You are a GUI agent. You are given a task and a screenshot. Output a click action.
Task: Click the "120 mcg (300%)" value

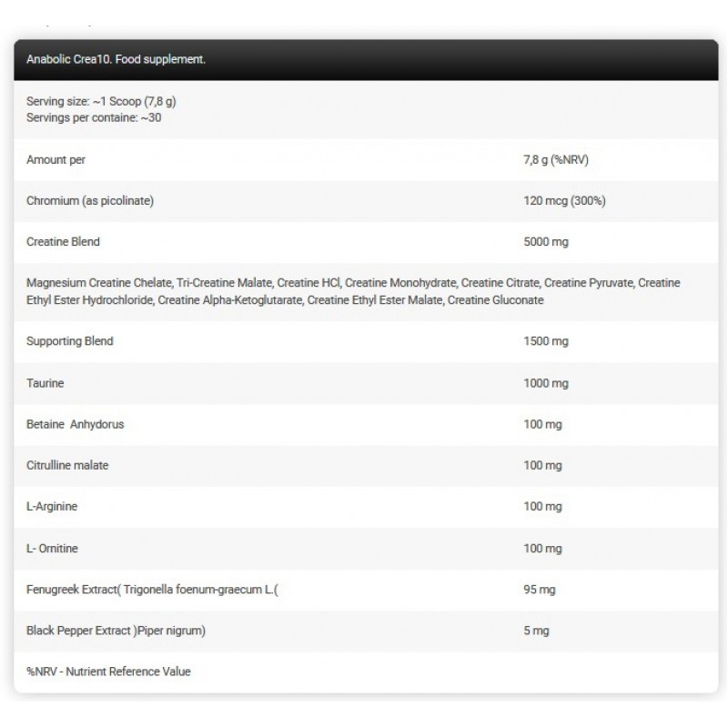pos(565,201)
